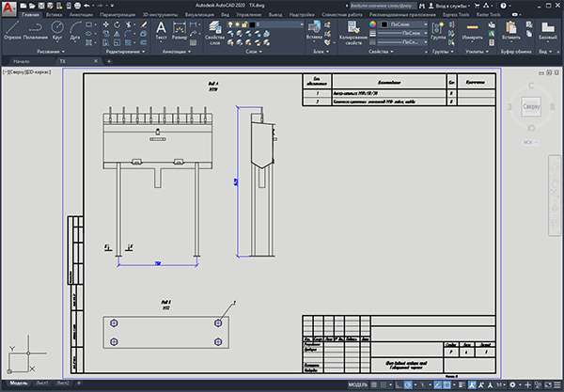Click the Autodesk App Store cart icon
The height and width of the screenshot is (392, 564).
pyautogui.click(x=478, y=6)
